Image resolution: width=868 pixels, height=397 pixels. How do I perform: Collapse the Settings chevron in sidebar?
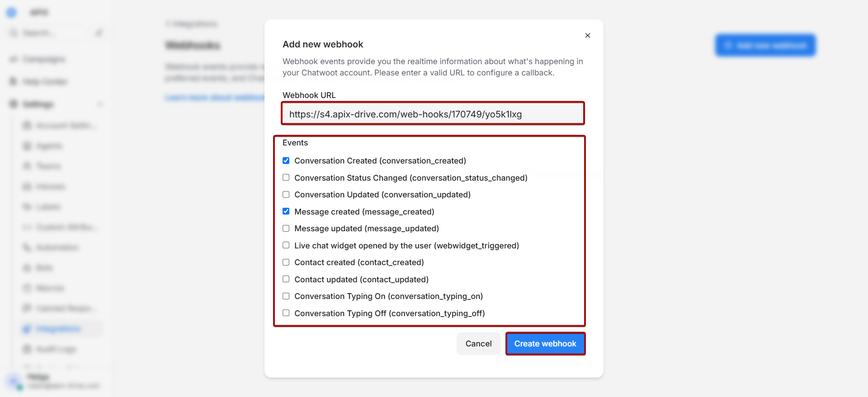(100, 104)
